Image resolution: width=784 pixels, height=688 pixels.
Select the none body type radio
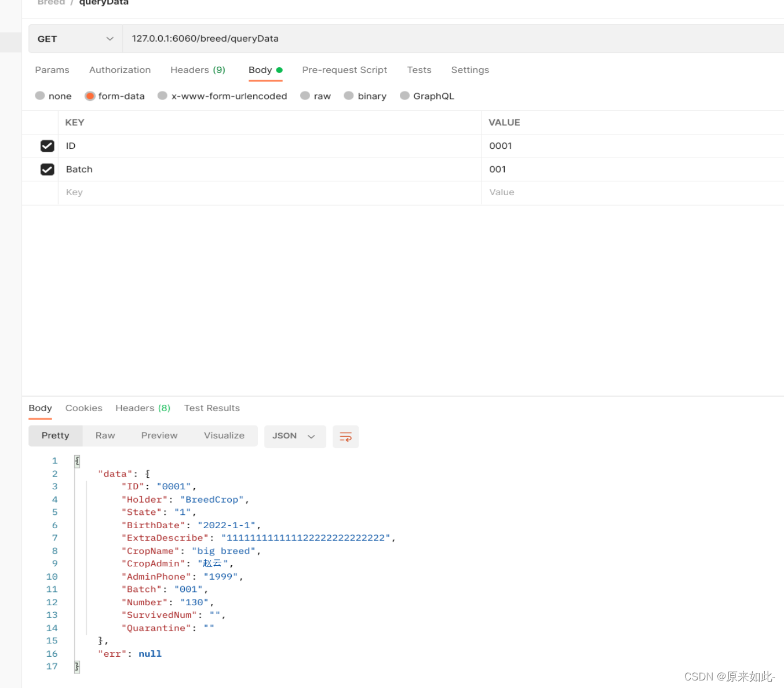coord(40,96)
